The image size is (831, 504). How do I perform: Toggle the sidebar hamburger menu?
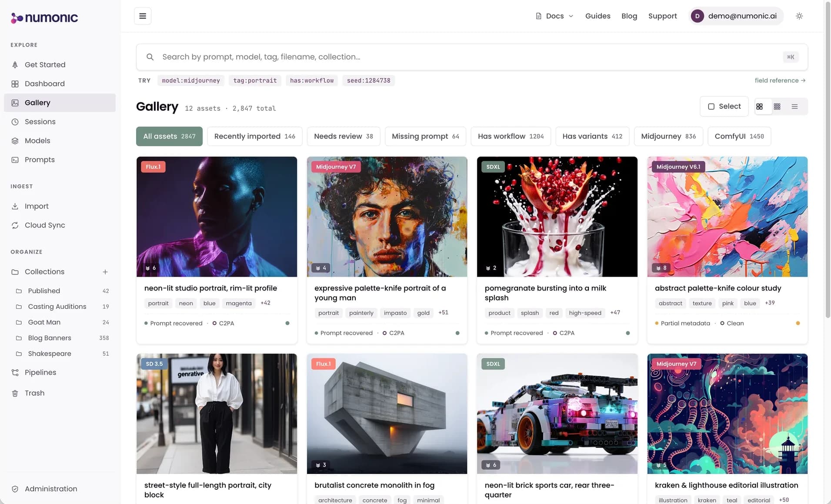point(143,16)
